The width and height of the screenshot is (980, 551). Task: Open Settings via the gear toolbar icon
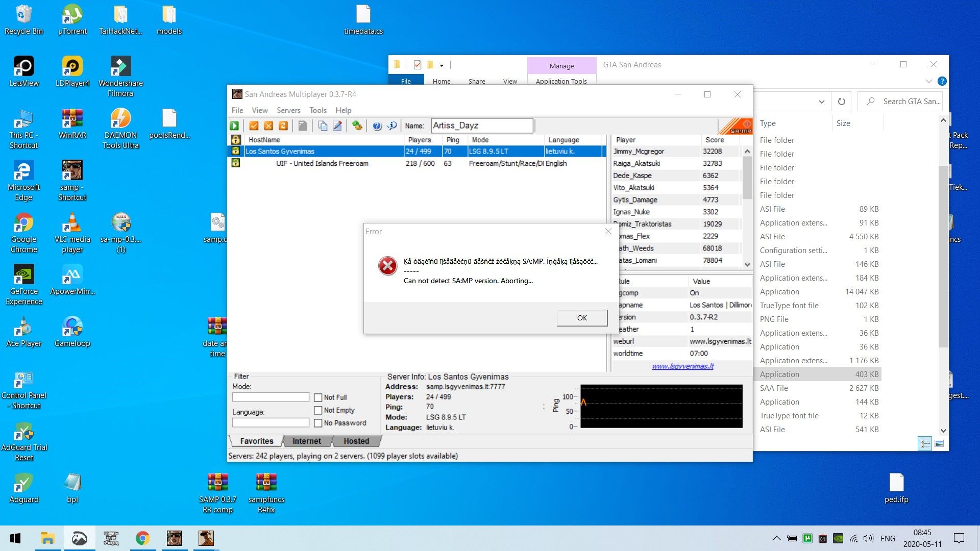pos(357,126)
